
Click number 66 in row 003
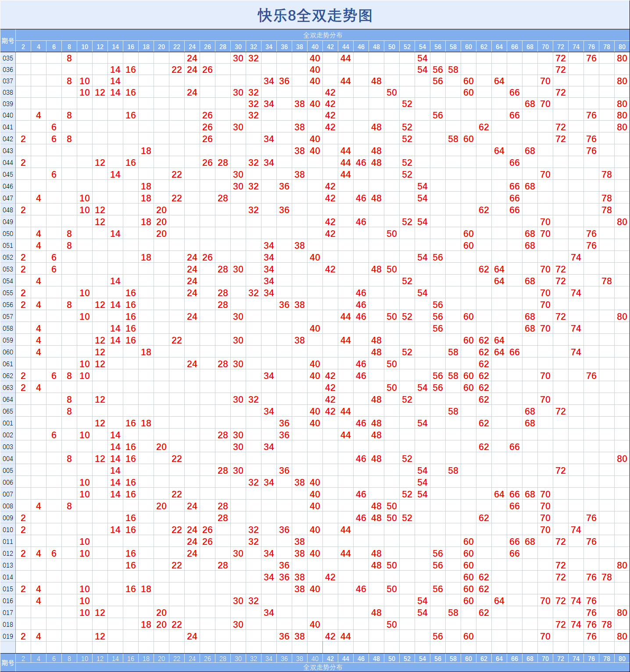click(x=515, y=447)
